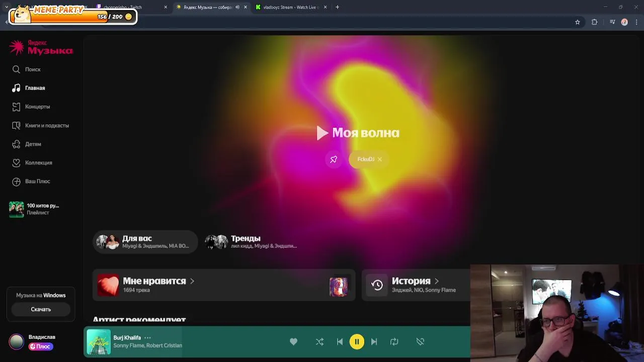The width and height of the screenshot is (644, 362).
Task: Skip to previous track
Action: tap(340, 342)
